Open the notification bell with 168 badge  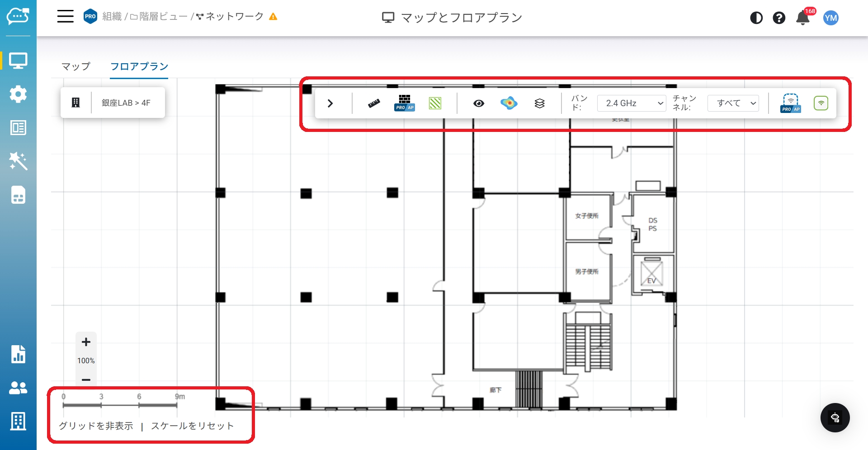pos(803,18)
